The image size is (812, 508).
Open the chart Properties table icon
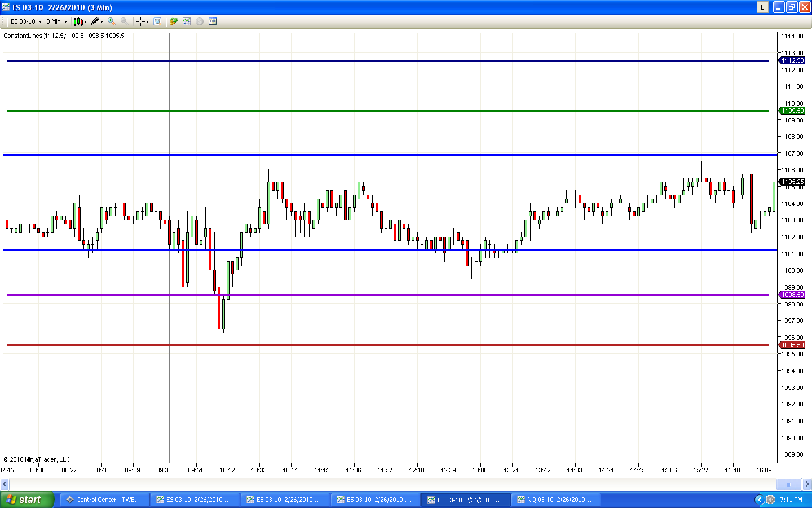(213, 21)
